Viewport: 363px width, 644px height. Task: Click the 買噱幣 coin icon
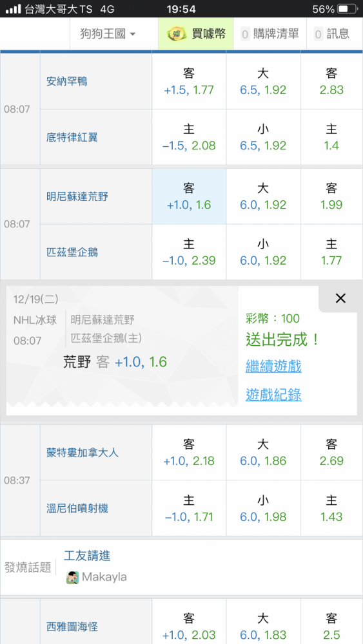click(x=177, y=33)
